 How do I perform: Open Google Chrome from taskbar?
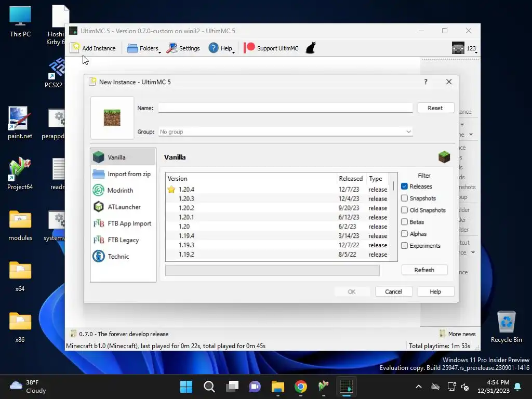[301, 387]
